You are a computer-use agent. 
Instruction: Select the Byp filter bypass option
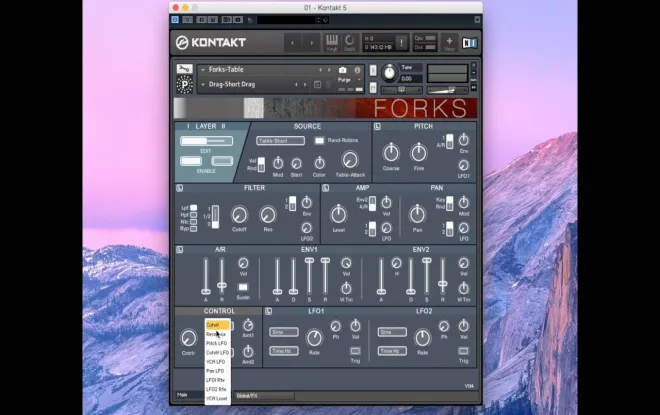tap(193, 229)
